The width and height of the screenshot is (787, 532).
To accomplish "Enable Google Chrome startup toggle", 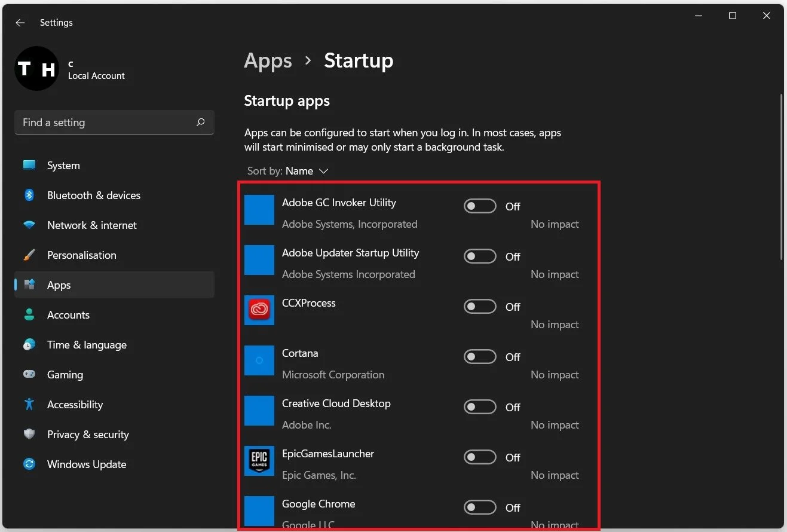I will [480, 507].
